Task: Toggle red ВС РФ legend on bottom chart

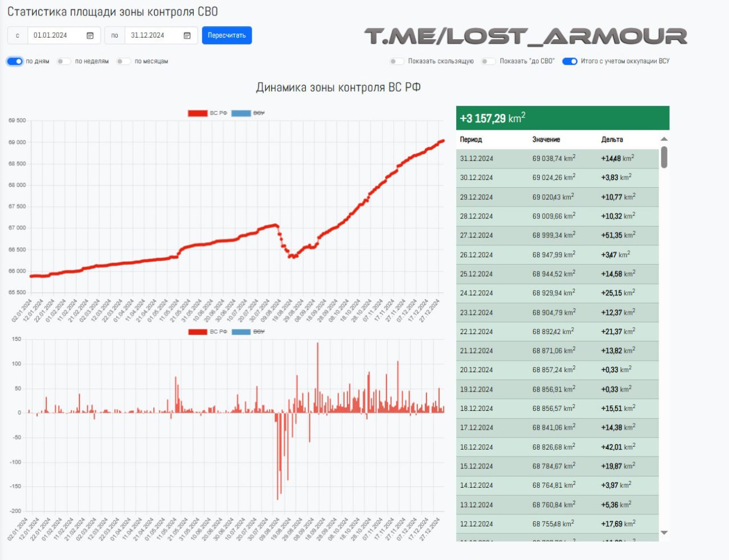Action: [x=198, y=332]
